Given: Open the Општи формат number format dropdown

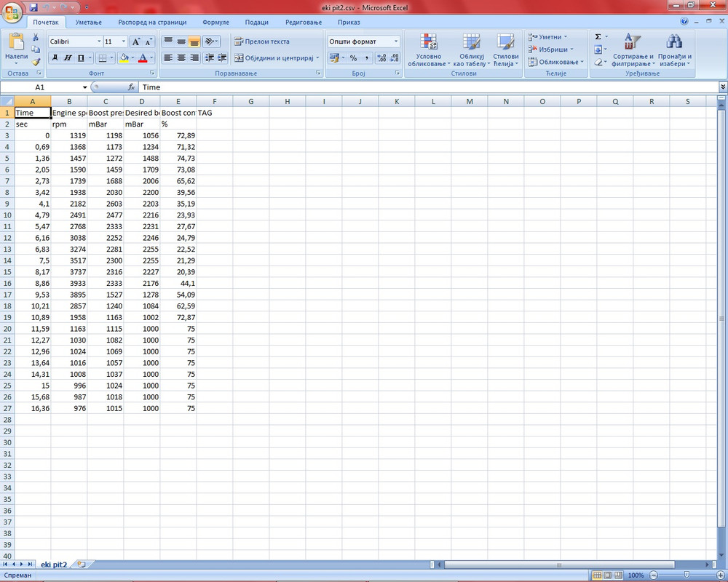Looking at the screenshot, I should coord(396,41).
